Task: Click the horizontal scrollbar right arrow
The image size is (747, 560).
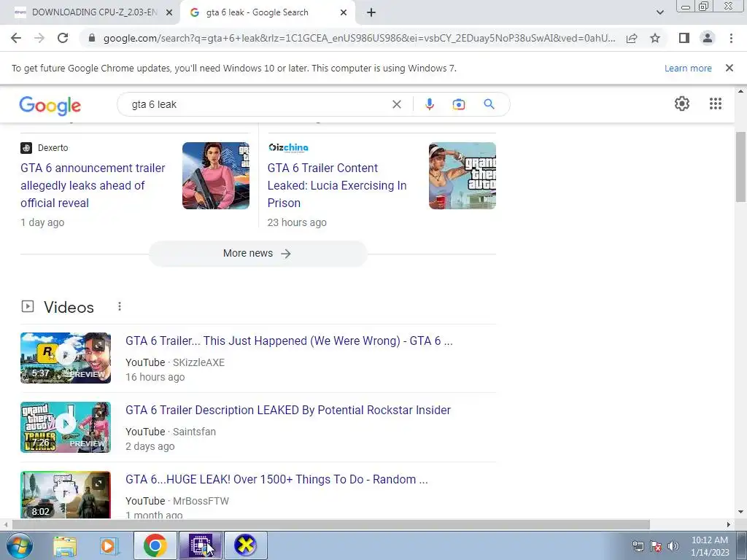Action: pos(729,524)
